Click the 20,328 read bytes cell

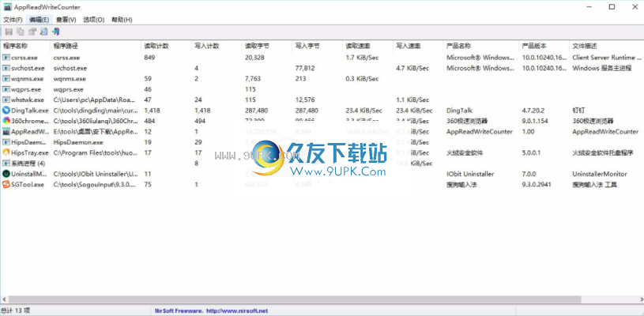coord(254,58)
